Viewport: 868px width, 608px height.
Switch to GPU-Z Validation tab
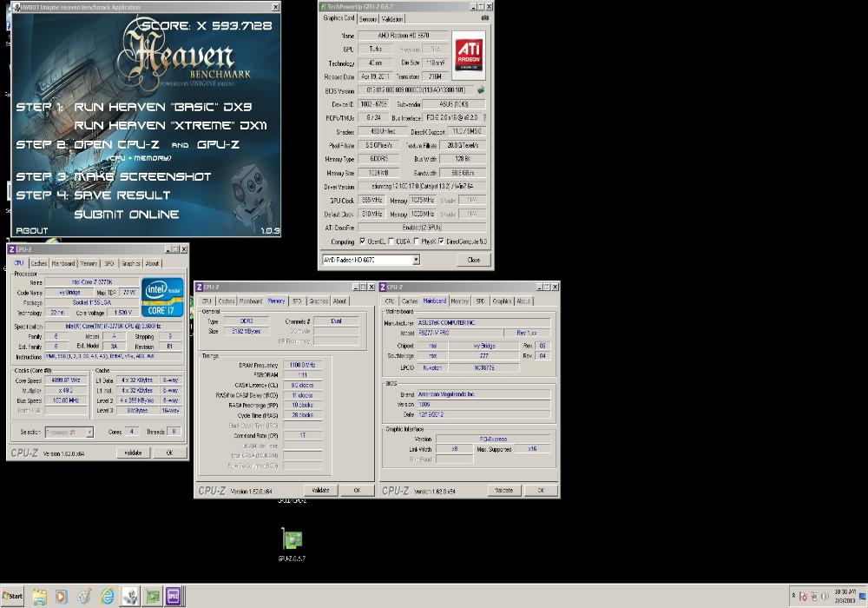[x=392, y=19]
